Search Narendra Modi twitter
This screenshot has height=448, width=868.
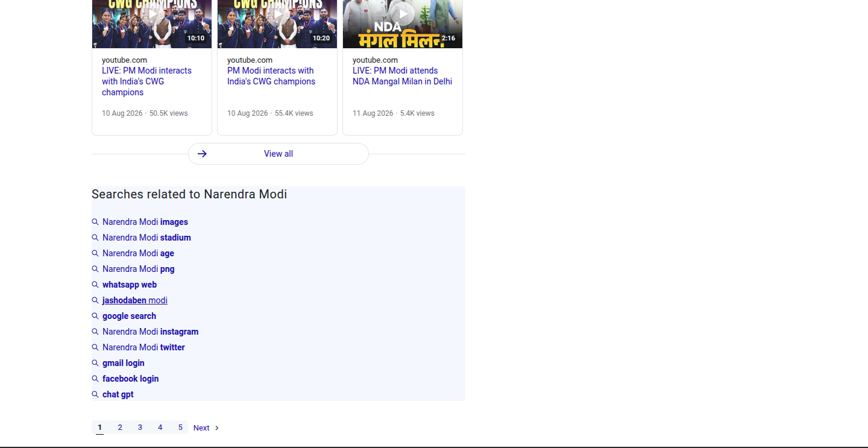tap(143, 347)
